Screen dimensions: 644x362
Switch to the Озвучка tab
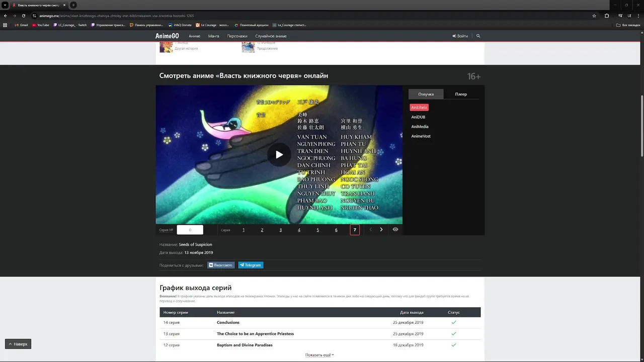(426, 94)
